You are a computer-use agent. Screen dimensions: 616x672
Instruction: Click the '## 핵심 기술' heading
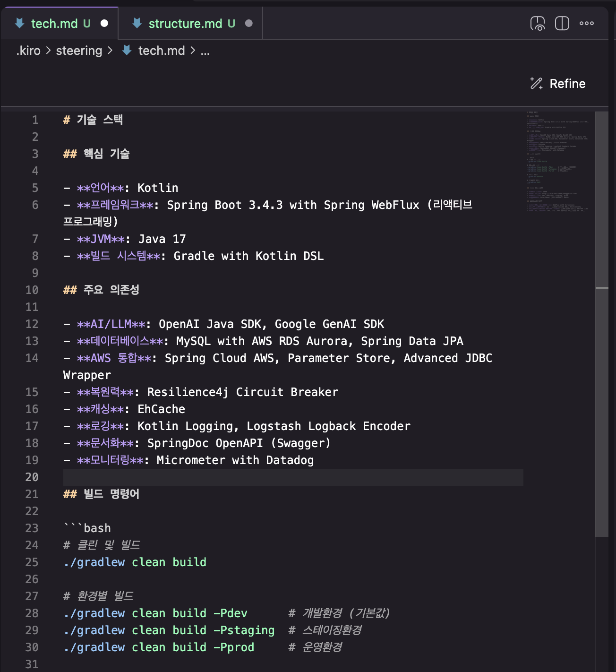[x=96, y=154]
